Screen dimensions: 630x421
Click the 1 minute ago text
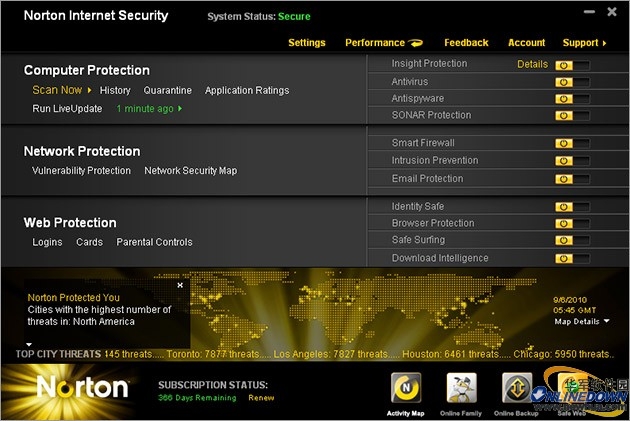click(145, 108)
